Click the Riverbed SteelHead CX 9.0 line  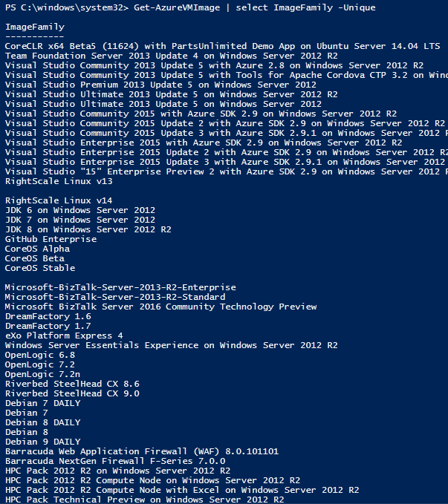coord(72,393)
